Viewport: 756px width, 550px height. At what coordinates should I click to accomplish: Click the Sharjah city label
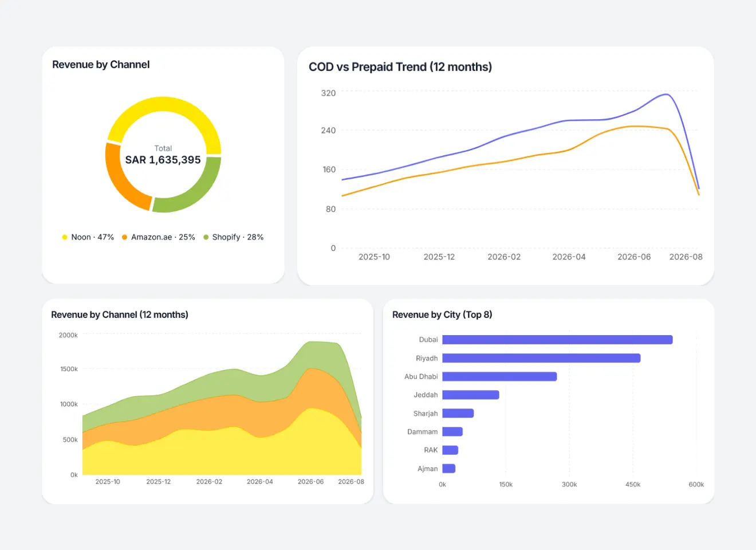[x=426, y=413]
